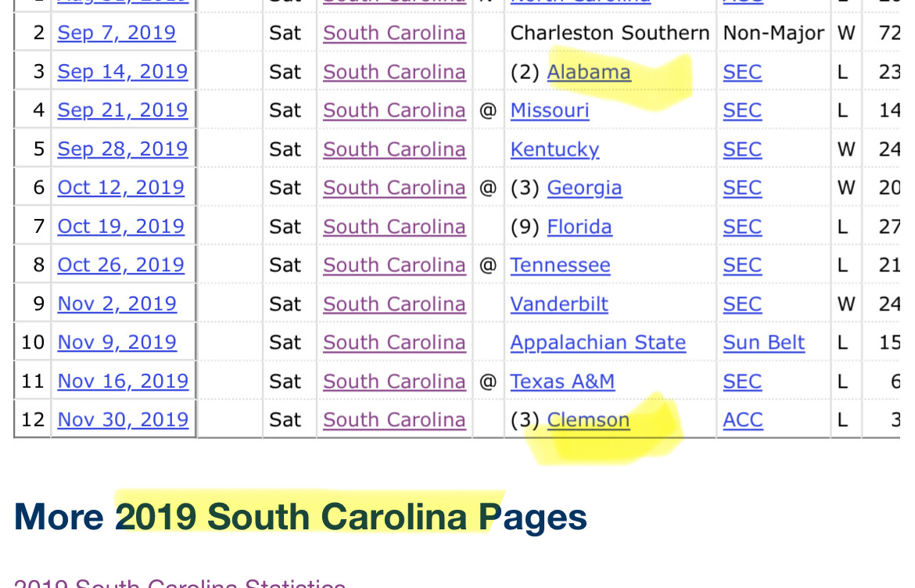Click the Kentucky opponent link

[x=554, y=149]
